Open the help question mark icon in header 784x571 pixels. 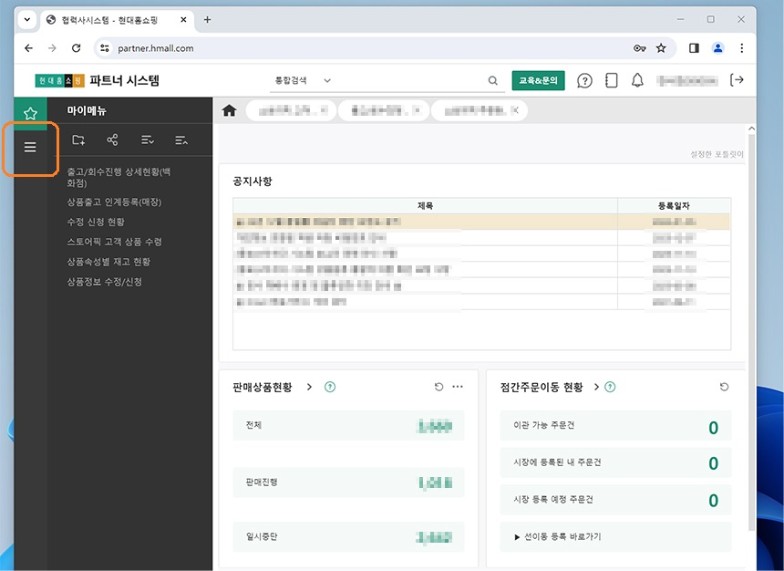click(x=584, y=80)
